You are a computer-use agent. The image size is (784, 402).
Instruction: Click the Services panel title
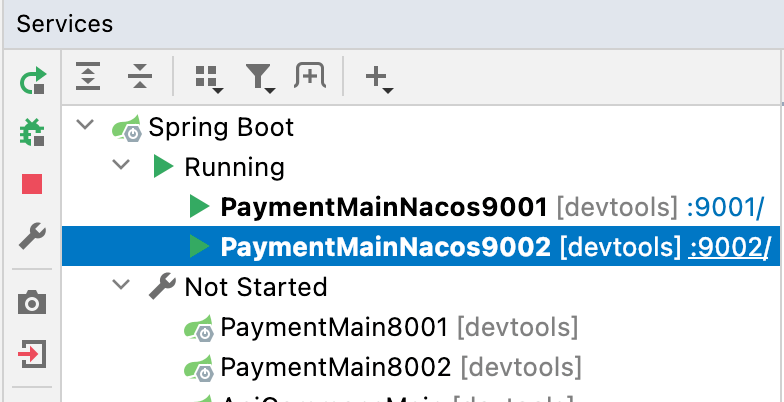pyautogui.click(x=65, y=24)
